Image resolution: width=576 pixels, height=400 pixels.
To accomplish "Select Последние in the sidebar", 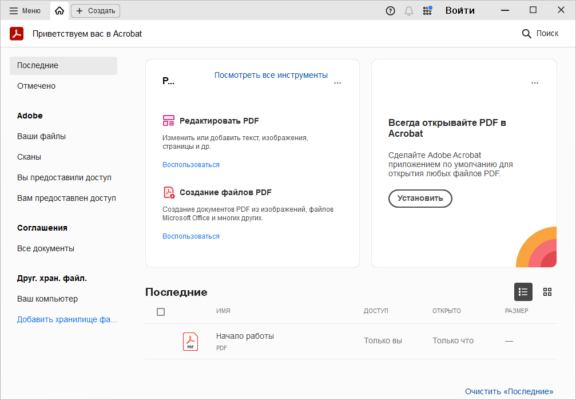I will (x=63, y=65).
